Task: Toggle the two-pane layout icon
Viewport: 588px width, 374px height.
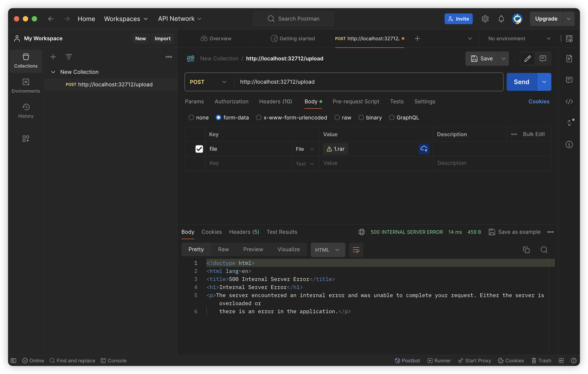Action: coord(561,360)
